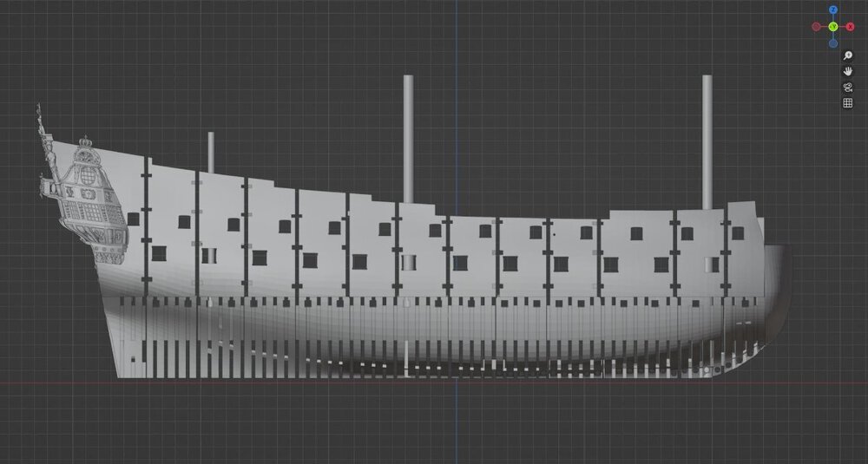The height and width of the screenshot is (464, 868).
Task: Toggle the camera view icon
Action: (x=847, y=88)
